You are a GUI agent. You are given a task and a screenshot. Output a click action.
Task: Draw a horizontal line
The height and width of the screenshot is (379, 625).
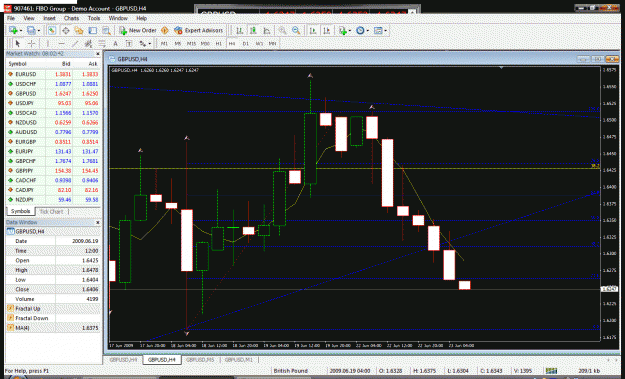coord(61,43)
